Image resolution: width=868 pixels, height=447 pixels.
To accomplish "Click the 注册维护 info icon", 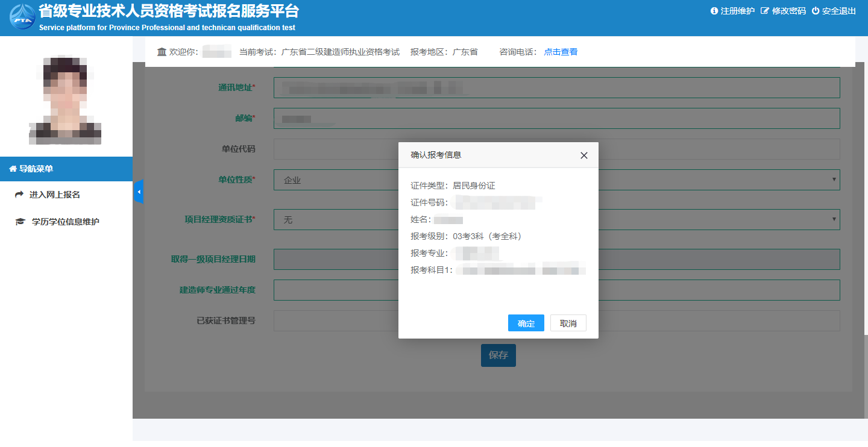I will (x=714, y=11).
